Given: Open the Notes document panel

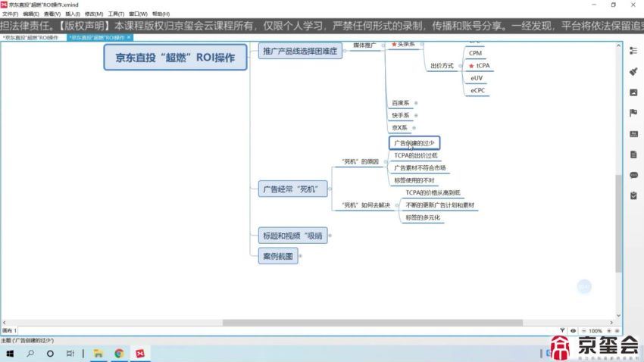Looking at the screenshot, I should [633, 154].
